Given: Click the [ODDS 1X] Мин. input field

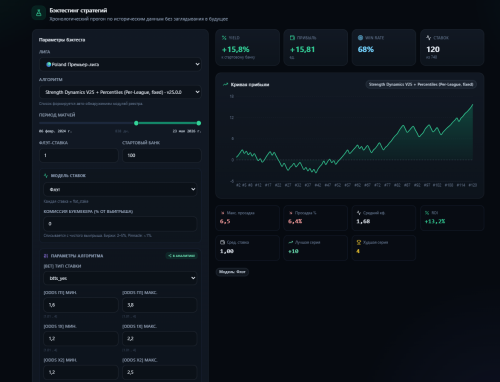Looking at the screenshot, I should click(81, 339).
